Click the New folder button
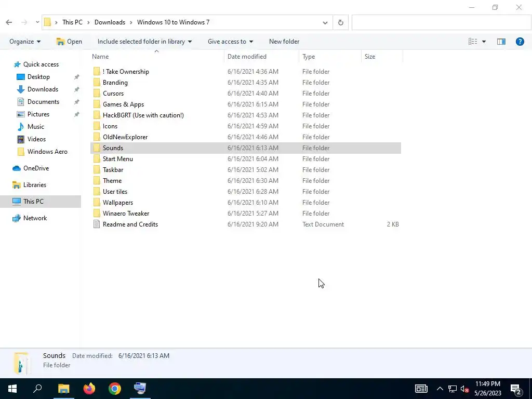This screenshot has height=399, width=532. click(284, 42)
